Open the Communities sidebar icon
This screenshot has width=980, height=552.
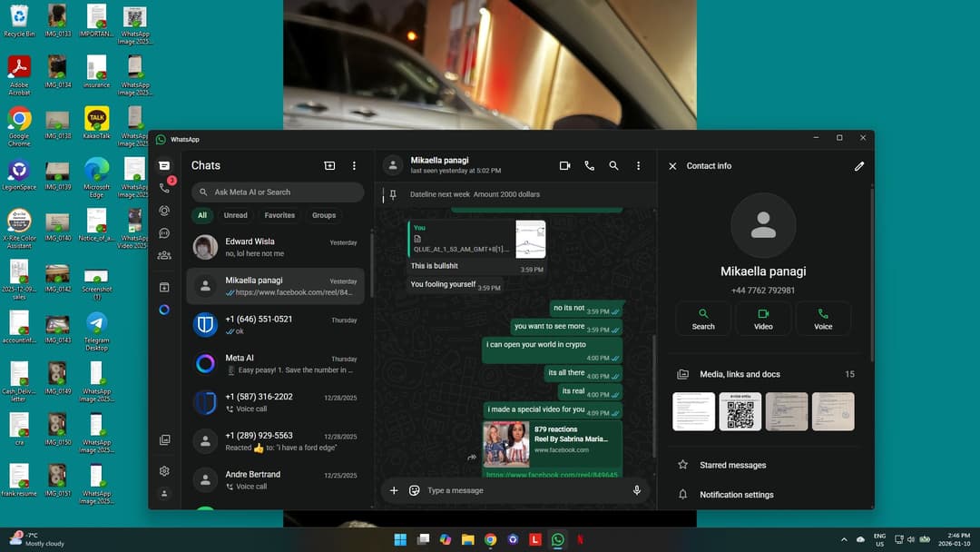point(164,255)
